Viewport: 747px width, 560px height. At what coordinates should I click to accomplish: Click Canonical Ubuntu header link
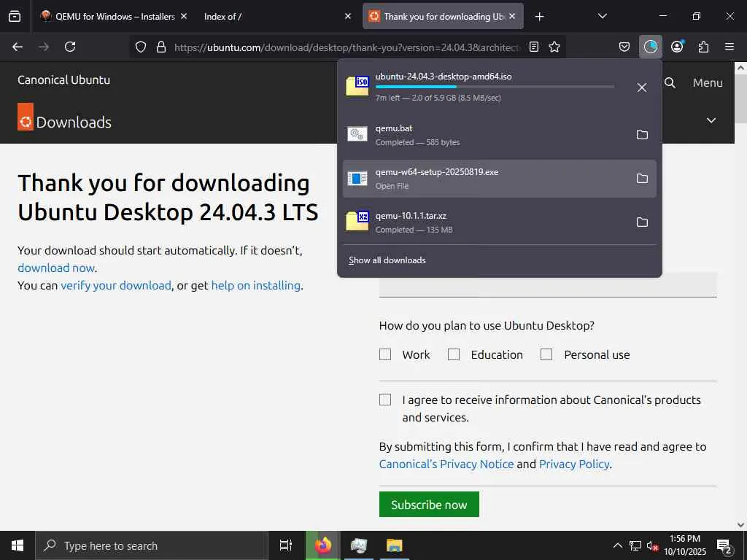click(64, 80)
